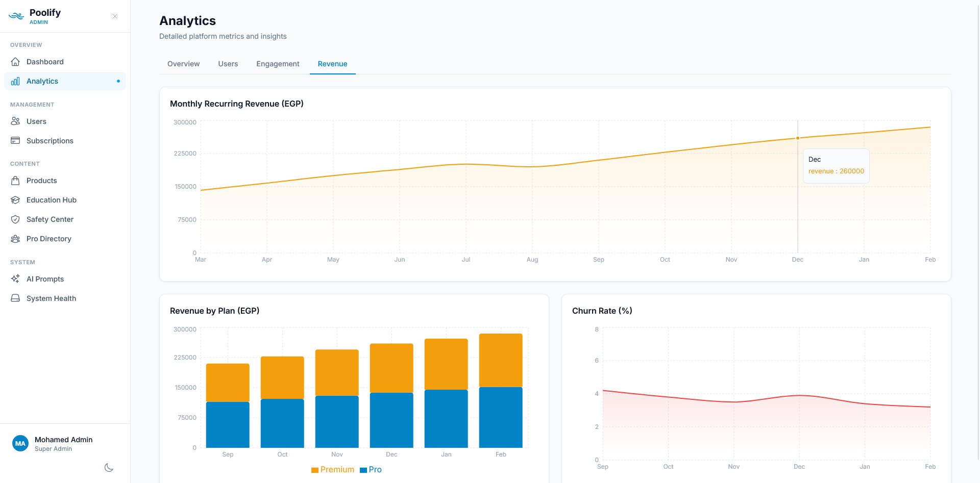Image resolution: width=980 pixels, height=483 pixels.
Task: Select the Products bag icon
Action: tap(16, 181)
